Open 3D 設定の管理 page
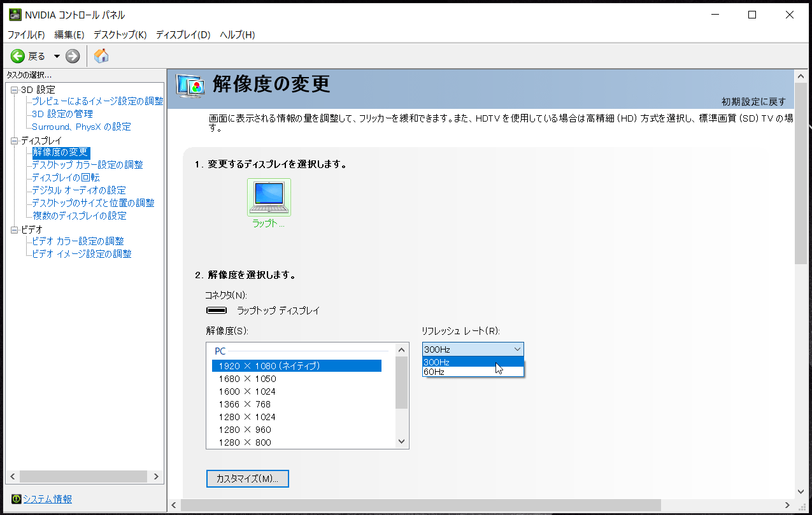812x515 pixels. pos(62,114)
